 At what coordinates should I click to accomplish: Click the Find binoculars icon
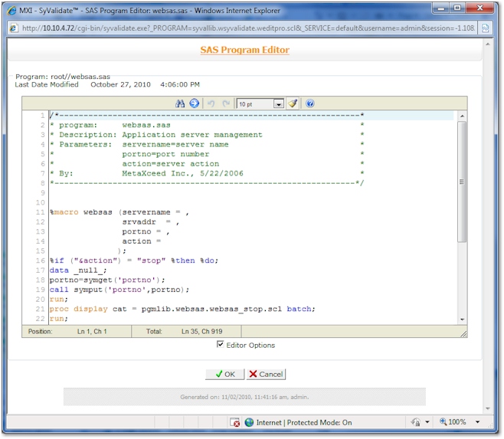tap(180, 103)
